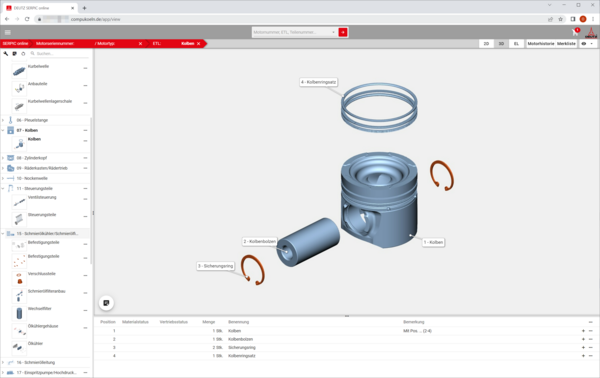600x378 pixels.
Task: Select the Sicherungsring row in parts table
Action: (346, 347)
